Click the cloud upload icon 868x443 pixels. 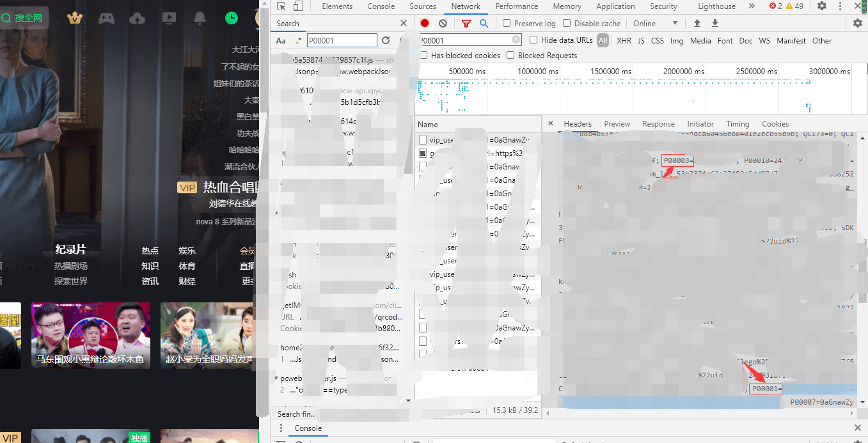click(138, 18)
